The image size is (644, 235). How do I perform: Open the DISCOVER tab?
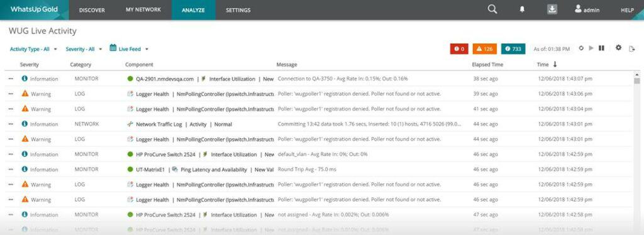coord(92,10)
